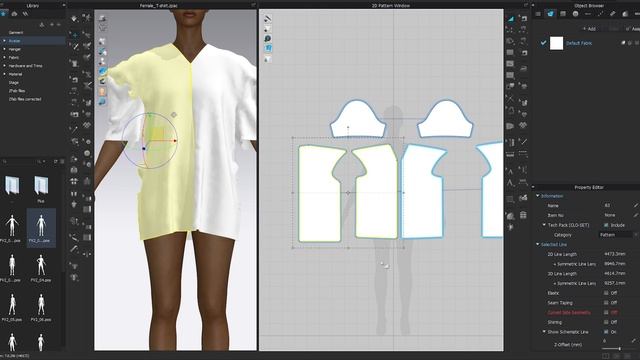Expand the Material tree node arrow

coord(4,74)
